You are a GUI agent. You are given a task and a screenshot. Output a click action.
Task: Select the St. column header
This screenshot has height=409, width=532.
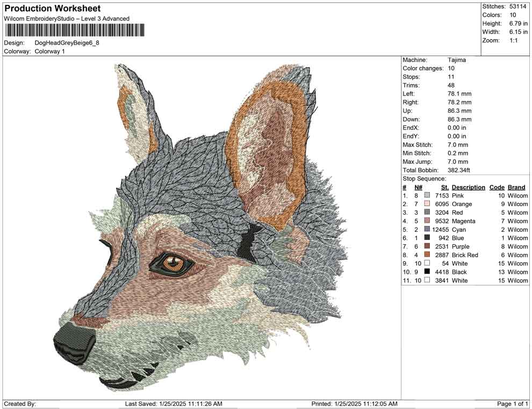coord(444,187)
